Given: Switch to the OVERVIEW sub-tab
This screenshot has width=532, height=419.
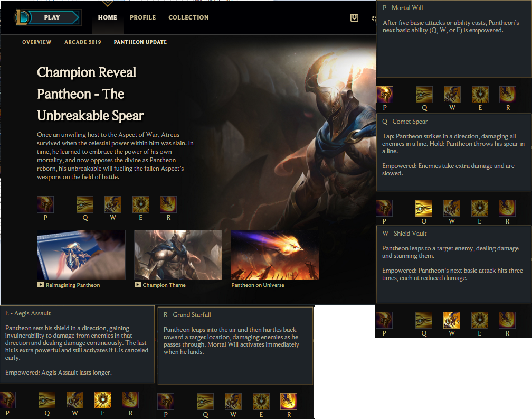Looking at the screenshot, I should [x=36, y=42].
